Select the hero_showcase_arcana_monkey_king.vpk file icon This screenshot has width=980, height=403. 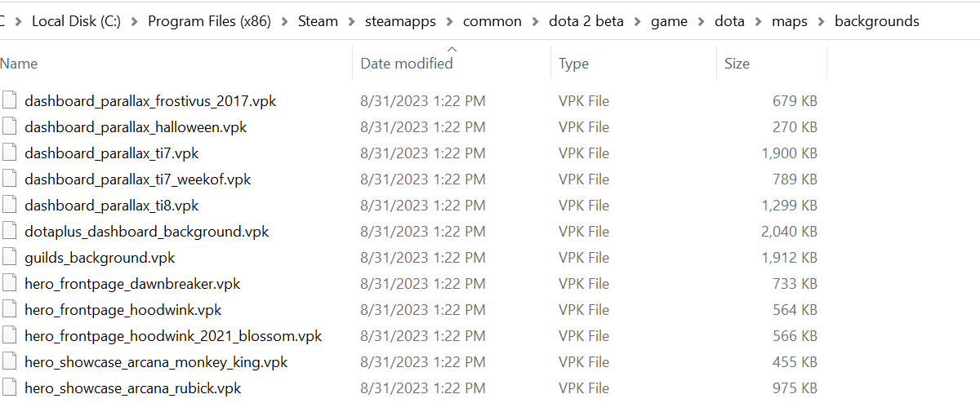[x=10, y=362]
